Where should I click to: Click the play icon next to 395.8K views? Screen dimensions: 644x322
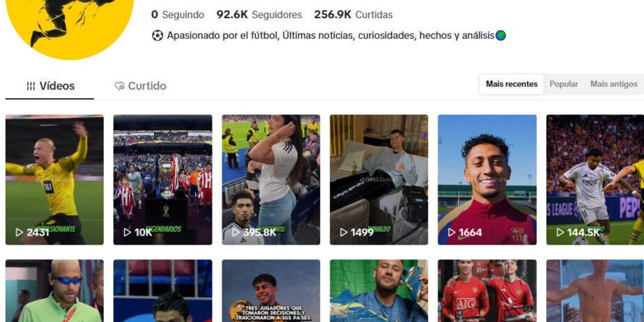pos(236,233)
